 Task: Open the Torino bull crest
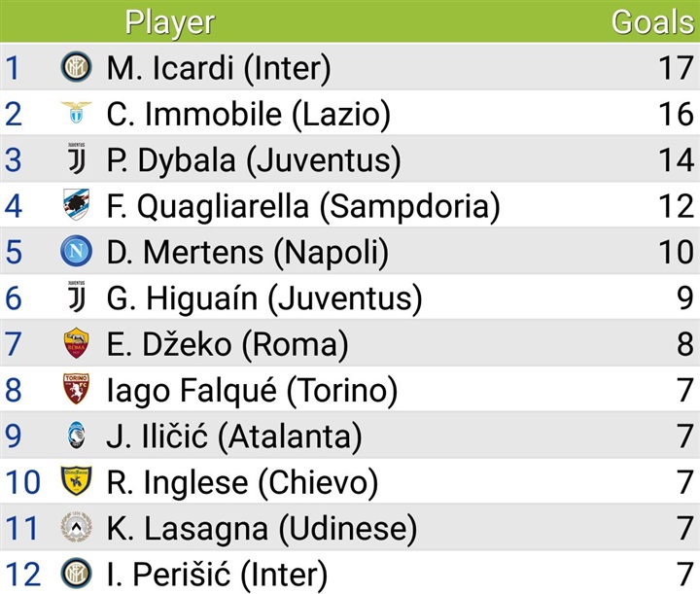pyautogui.click(x=76, y=389)
